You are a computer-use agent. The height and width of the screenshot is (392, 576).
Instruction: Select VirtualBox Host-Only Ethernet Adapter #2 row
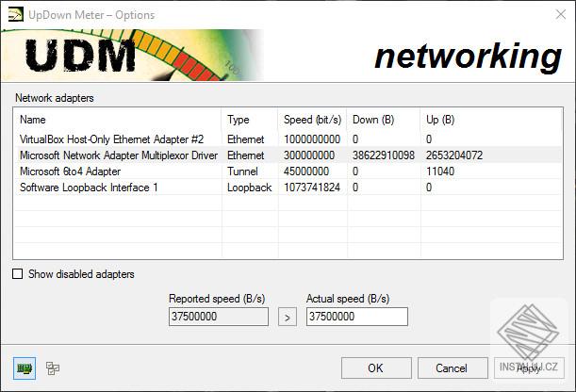click(288, 139)
